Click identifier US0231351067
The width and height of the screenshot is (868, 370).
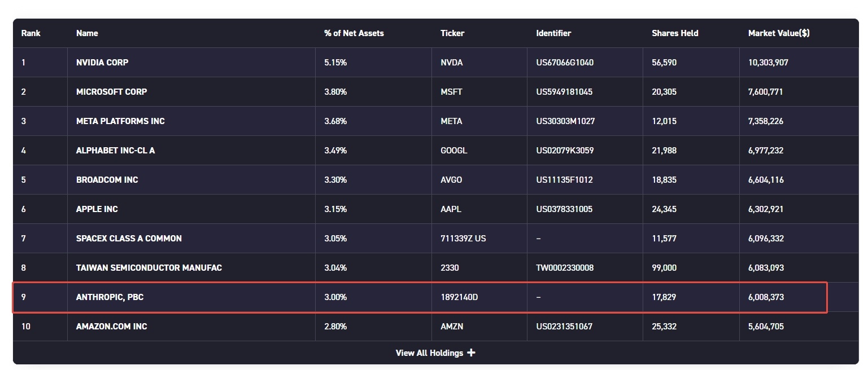[x=564, y=327]
